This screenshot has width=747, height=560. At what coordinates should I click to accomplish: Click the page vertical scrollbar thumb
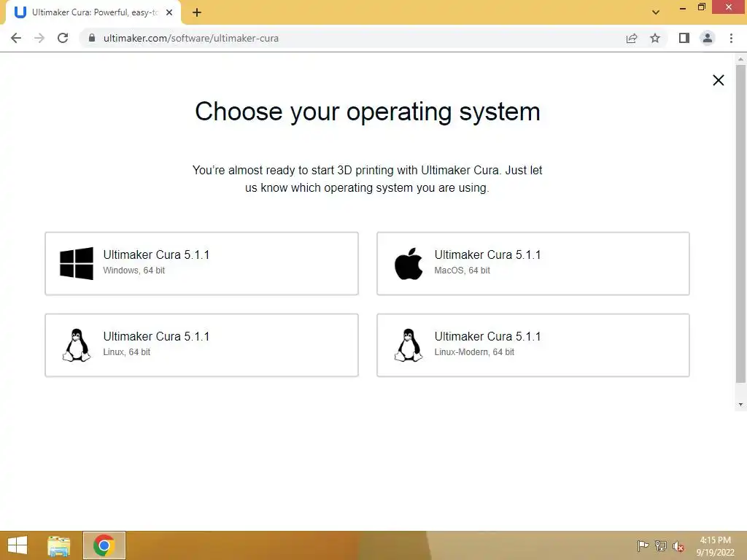tap(740, 224)
